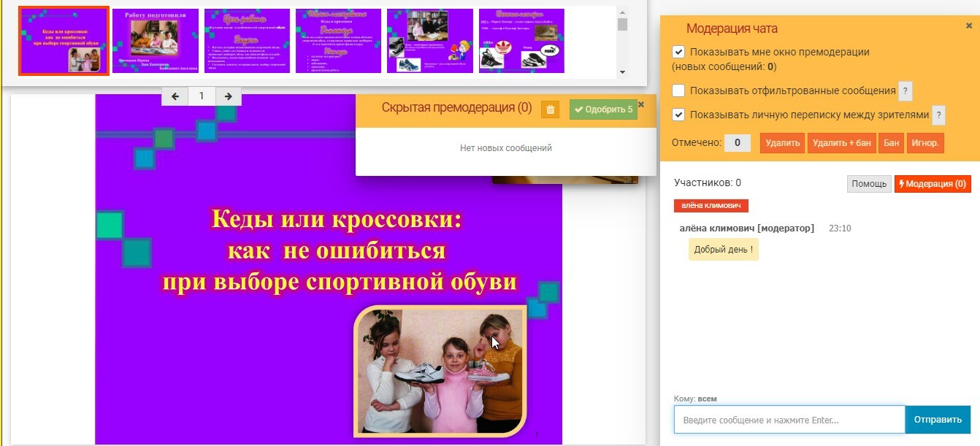Close the hidden premoderation popup
Viewport: 980px width, 446px height.
(641, 105)
